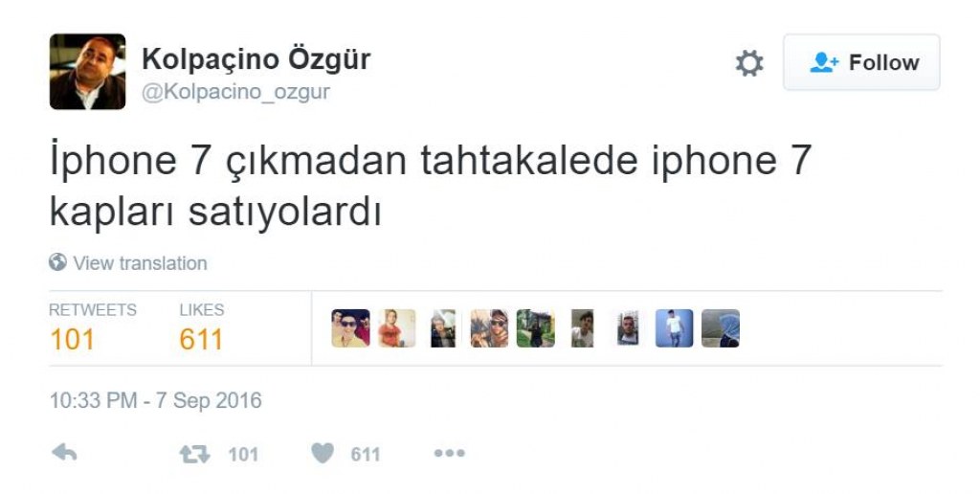Open the three-dots more options menu
This screenshot has height=494, width=980.
(450, 454)
